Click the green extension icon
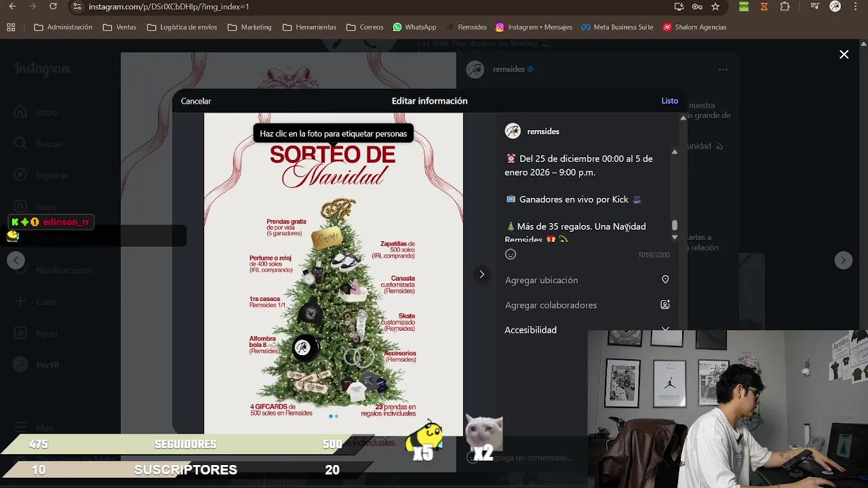The height and width of the screenshot is (488, 868). pos(744,7)
